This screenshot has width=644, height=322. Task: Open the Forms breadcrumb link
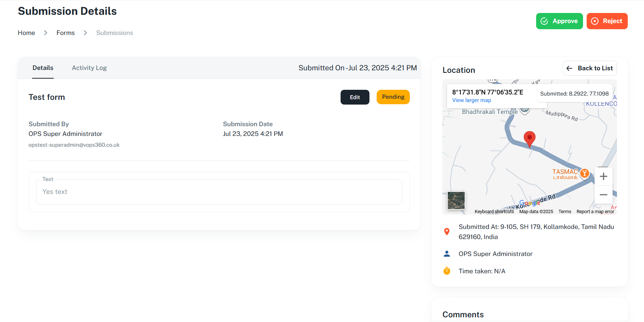click(x=65, y=33)
